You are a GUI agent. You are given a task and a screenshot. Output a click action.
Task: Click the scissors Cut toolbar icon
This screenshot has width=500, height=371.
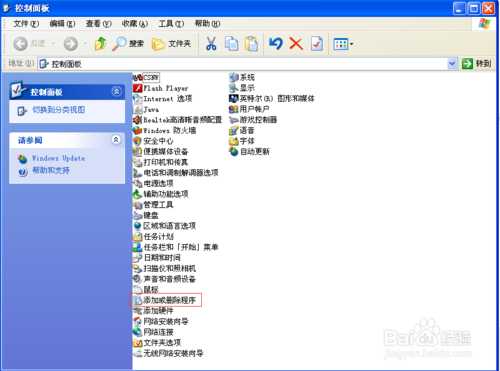(211, 44)
